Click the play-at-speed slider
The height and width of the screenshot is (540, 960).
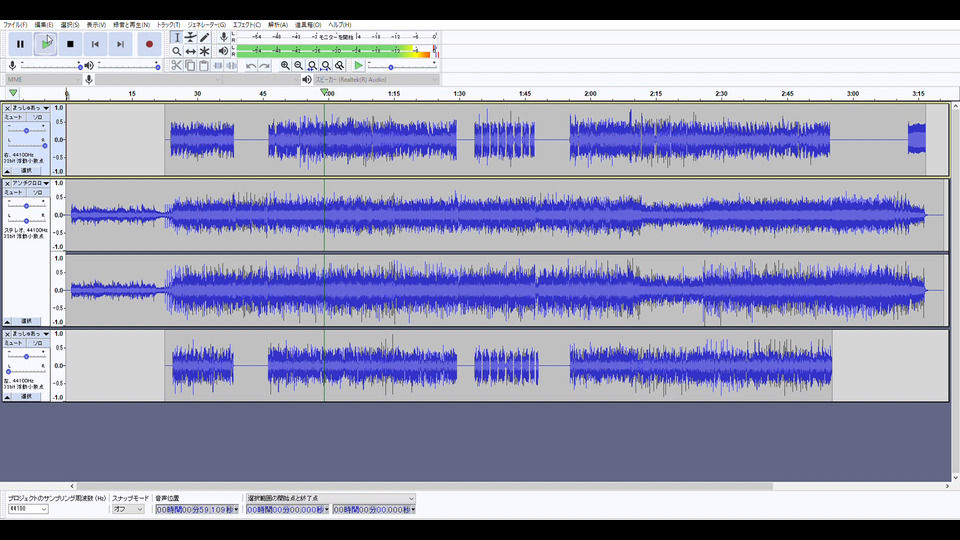402,66
